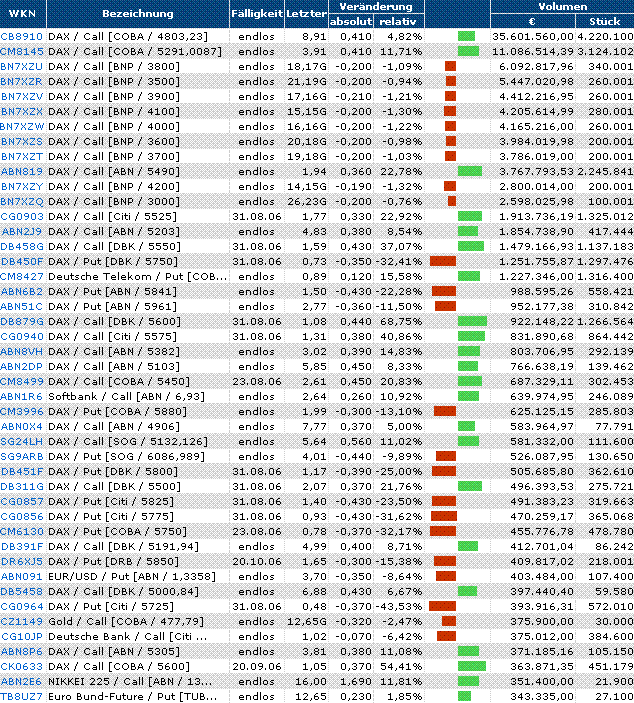The height and width of the screenshot is (703, 634).
Task: Open the BN7XZW WKN link
Action: point(22,126)
